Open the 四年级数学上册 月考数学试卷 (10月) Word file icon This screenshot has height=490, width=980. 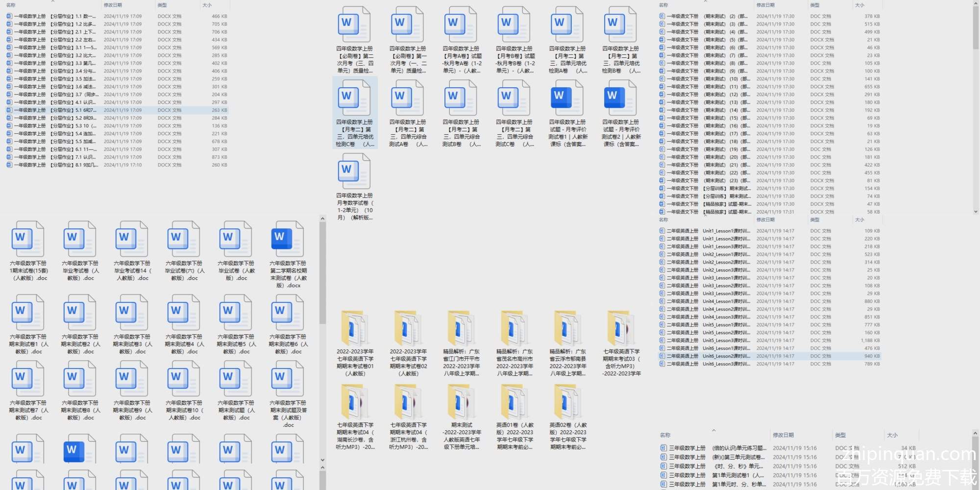click(354, 171)
